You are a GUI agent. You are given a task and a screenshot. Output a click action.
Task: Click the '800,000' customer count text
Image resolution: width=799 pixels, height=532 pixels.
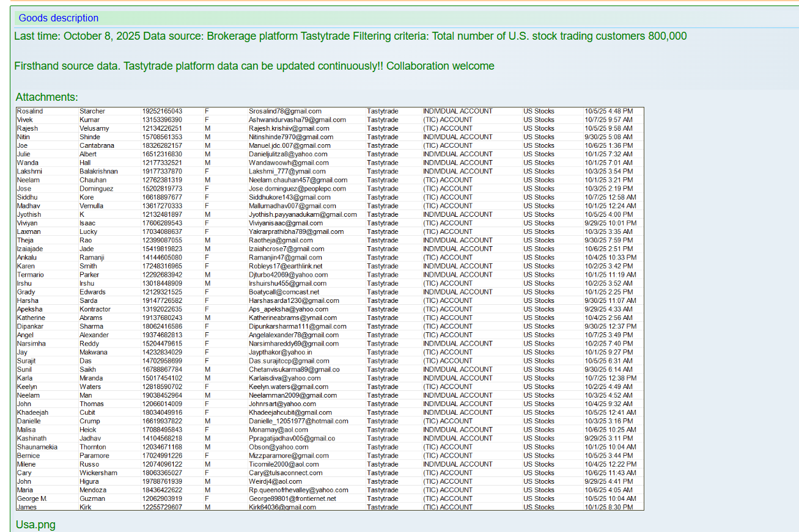pyautogui.click(x=667, y=36)
